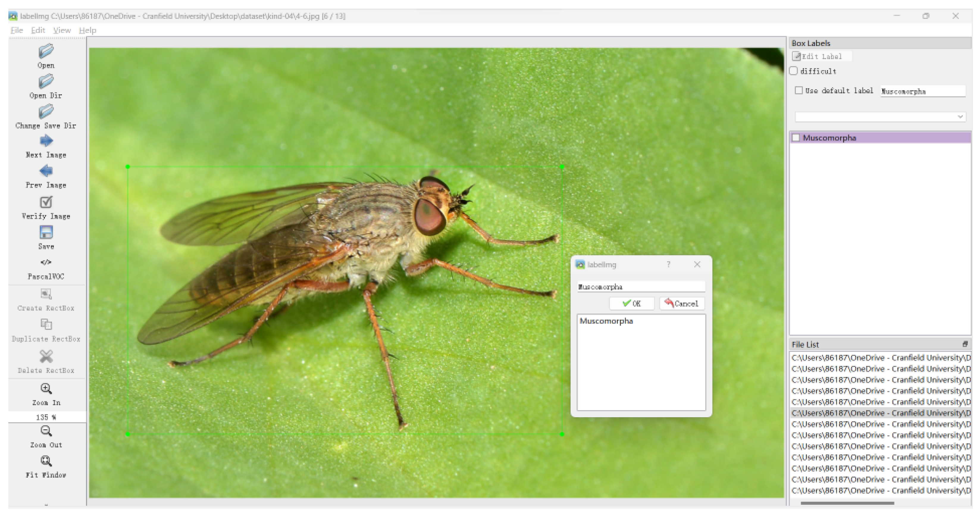Click the label dialog text input field
980x519 pixels.
click(641, 287)
